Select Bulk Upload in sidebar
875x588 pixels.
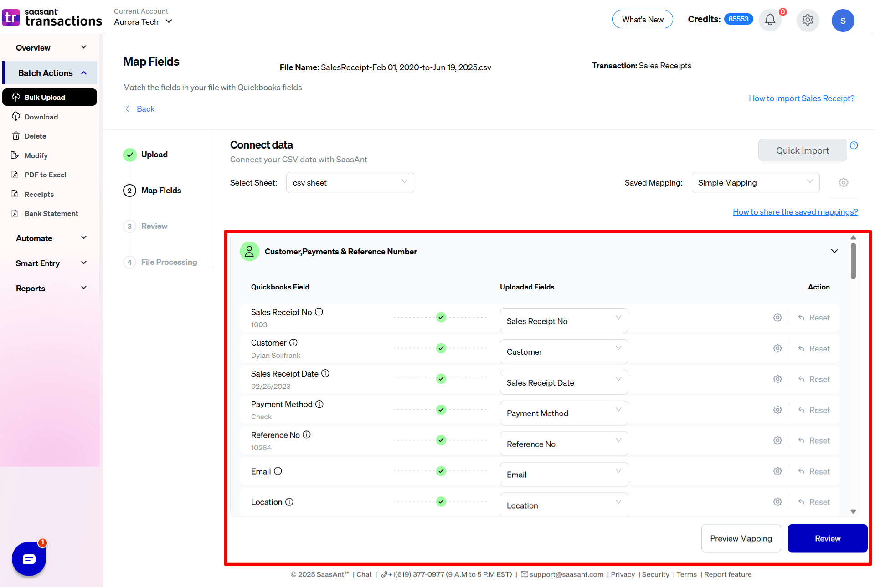(x=50, y=97)
